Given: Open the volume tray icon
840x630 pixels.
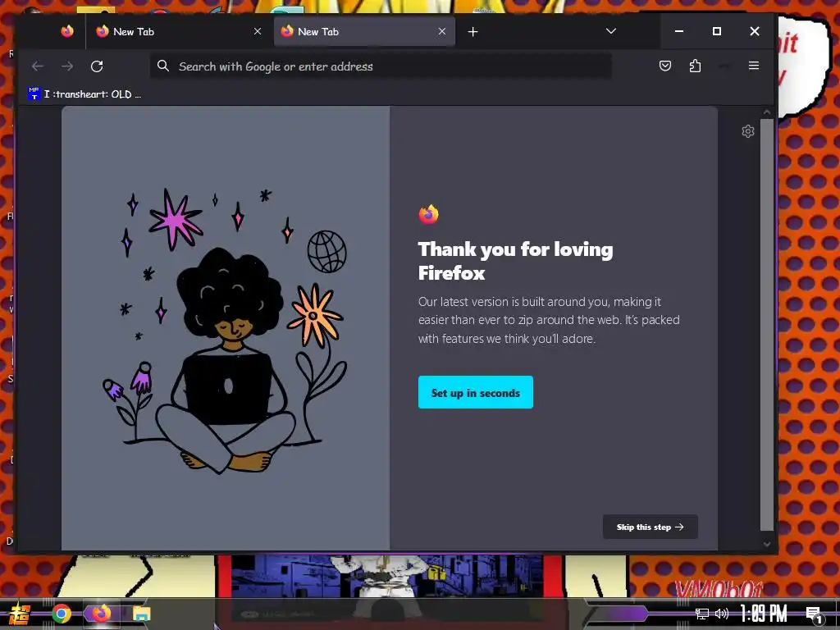Looking at the screenshot, I should [x=722, y=614].
